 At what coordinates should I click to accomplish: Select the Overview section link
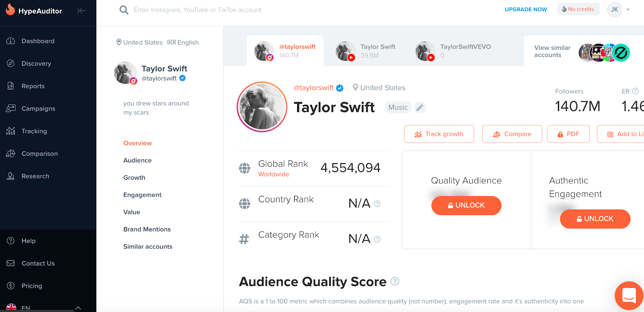(x=137, y=143)
